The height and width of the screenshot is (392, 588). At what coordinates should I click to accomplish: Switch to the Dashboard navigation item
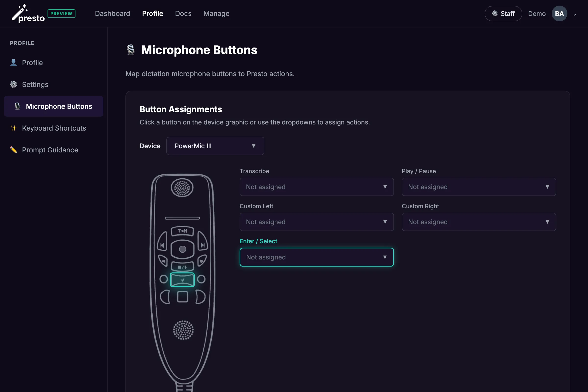(112, 13)
